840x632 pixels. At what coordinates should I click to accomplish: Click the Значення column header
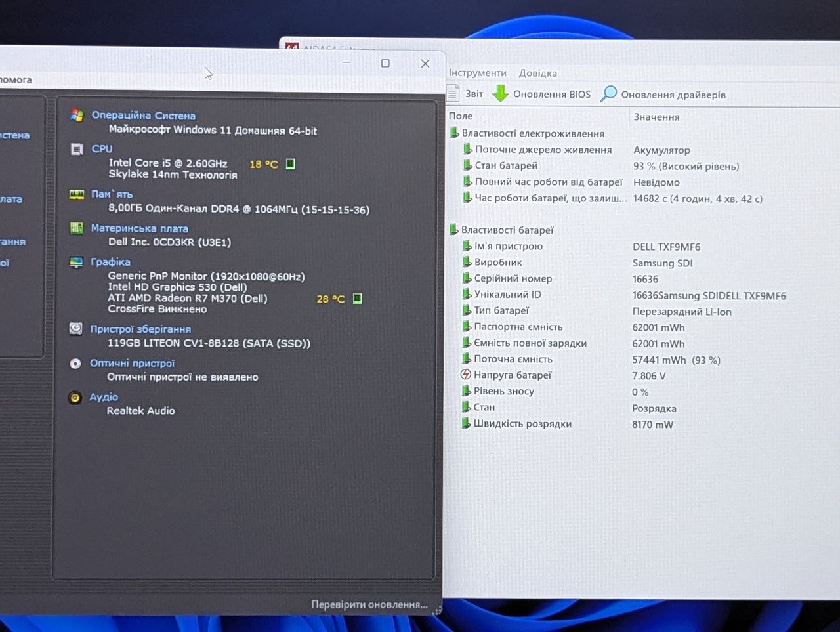pyautogui.click(x=657, y=117)
